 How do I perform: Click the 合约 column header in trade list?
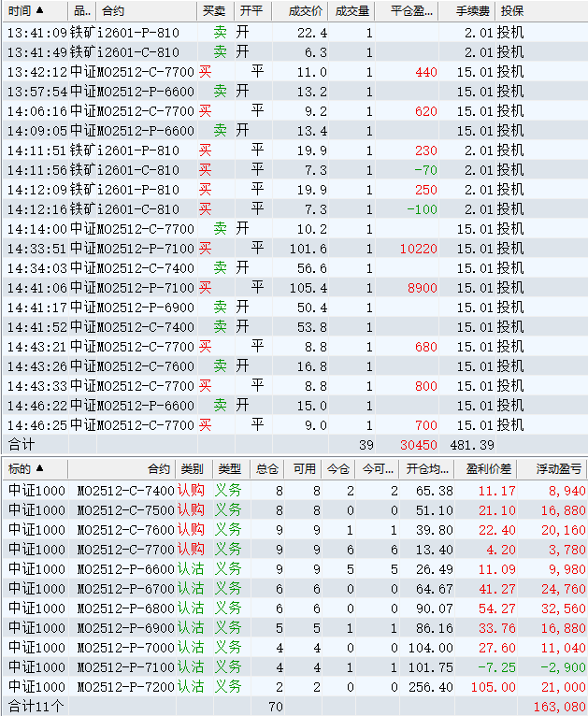coord(147,10)
